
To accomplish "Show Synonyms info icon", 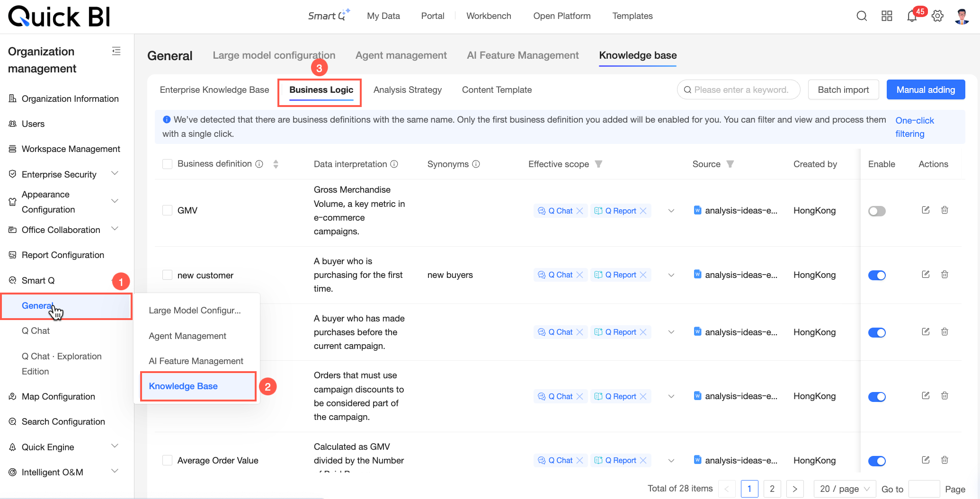I will click(476, 164).
